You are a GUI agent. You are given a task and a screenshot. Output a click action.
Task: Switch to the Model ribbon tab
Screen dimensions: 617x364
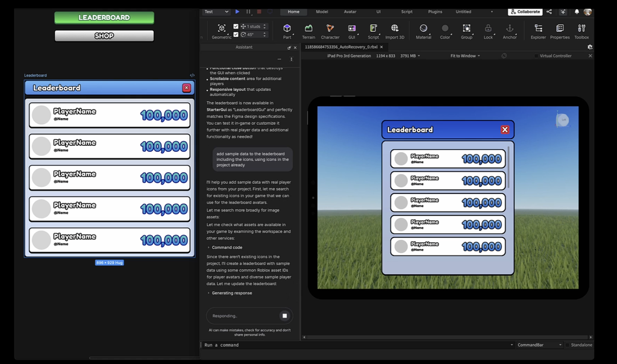[x=322, y=11]
